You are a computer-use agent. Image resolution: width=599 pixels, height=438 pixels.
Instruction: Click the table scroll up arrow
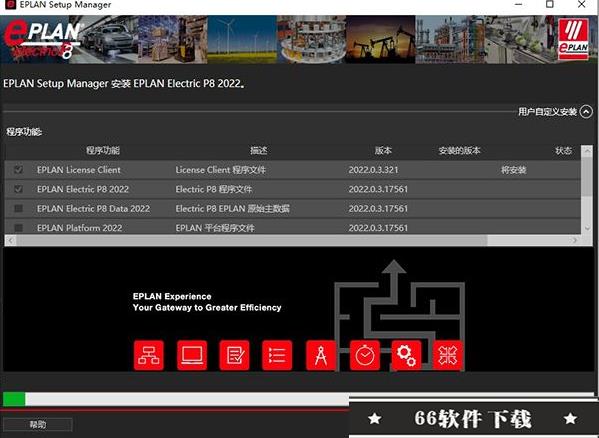coord(587,150)
